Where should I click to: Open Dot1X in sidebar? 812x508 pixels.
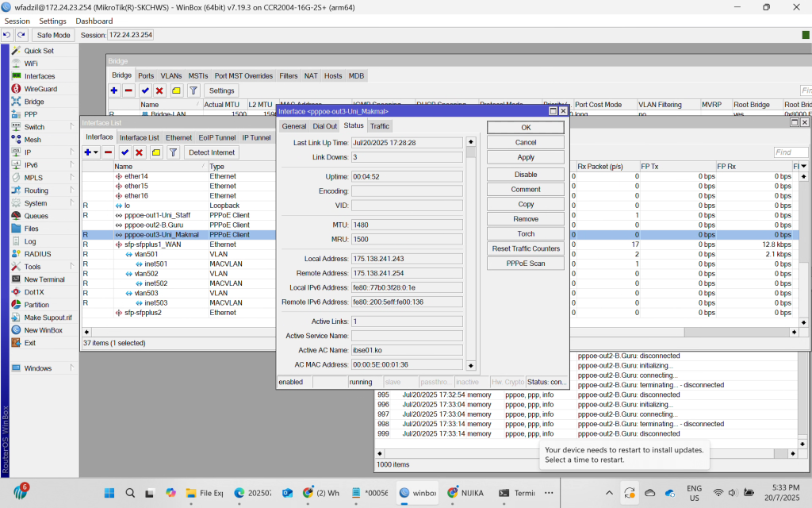click(x=33, y=292)
